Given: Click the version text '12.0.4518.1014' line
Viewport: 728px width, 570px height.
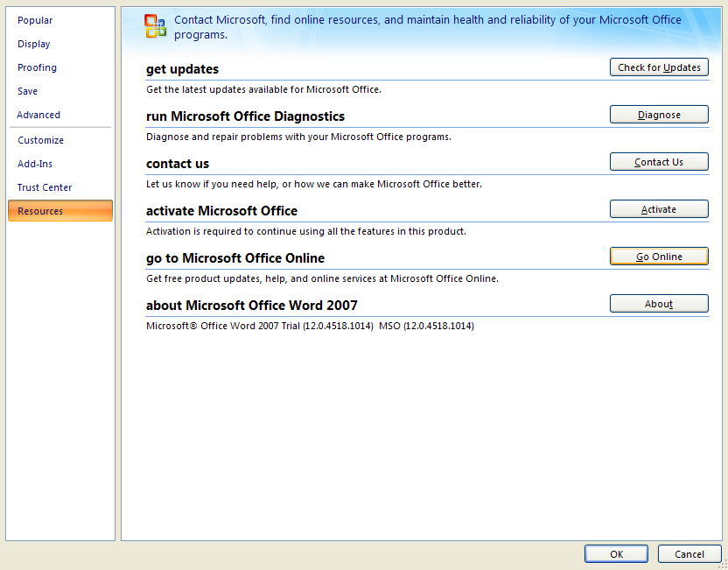Looking at the screenshot, I should [310, 326].
